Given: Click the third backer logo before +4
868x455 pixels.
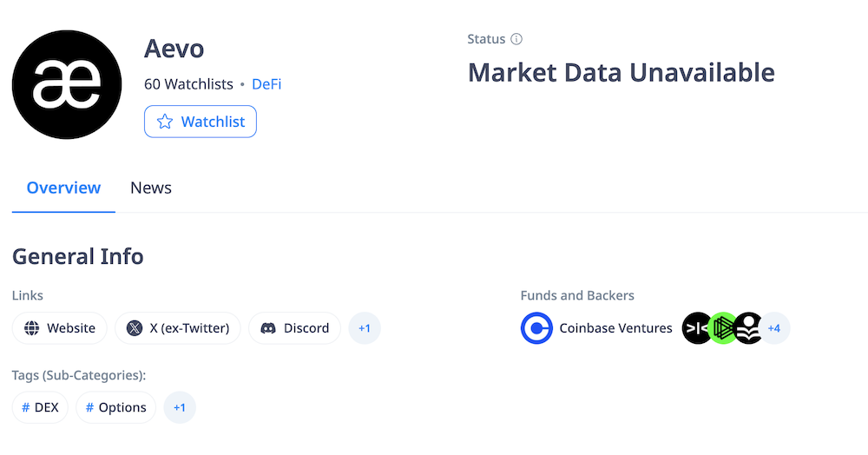Looking at the screenshot, I should tap(747, 328).
